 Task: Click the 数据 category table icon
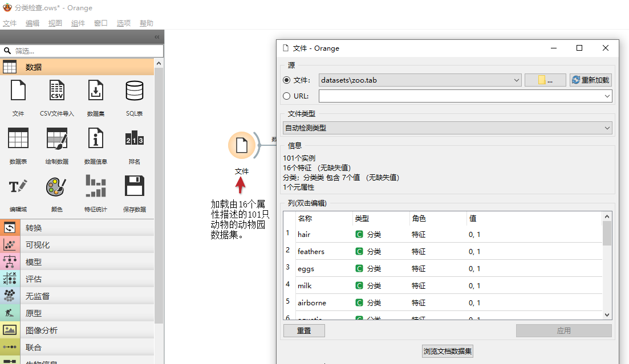[10, 67]
